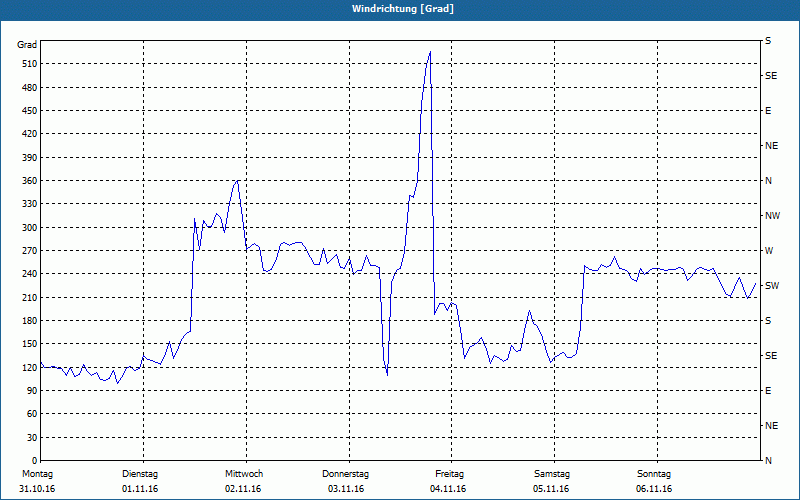
Task: Select the 510 y-axis value
Action: 30,64
